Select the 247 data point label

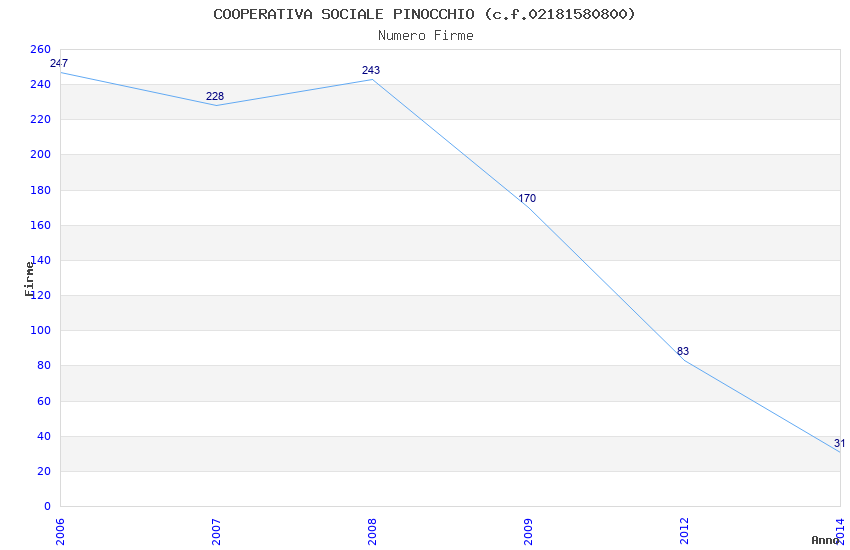(x=59, y=63)
